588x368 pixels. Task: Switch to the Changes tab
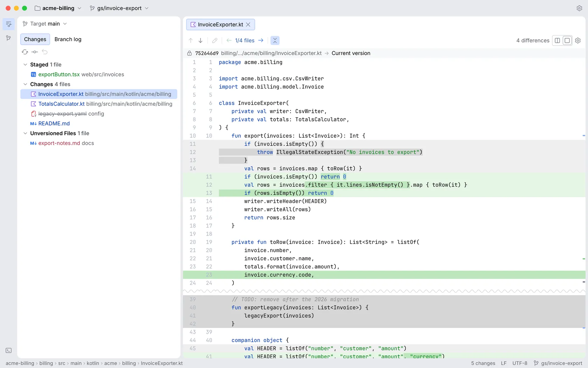click(35, 39)
